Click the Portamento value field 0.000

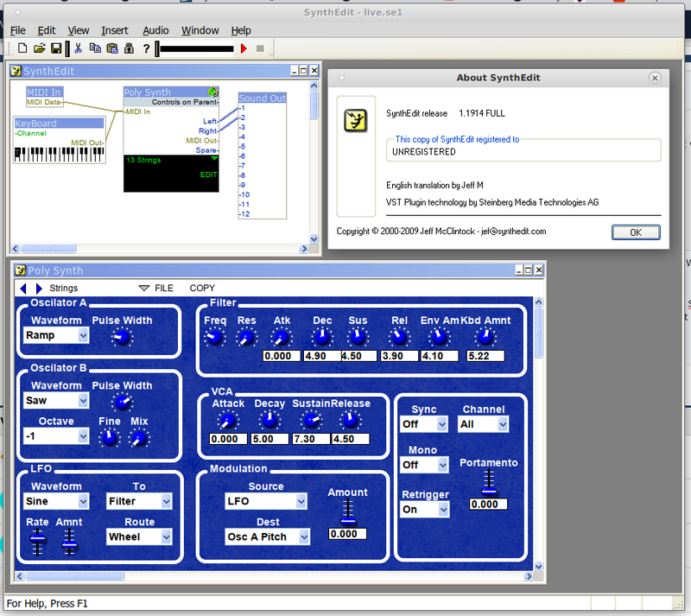point(488,505)
